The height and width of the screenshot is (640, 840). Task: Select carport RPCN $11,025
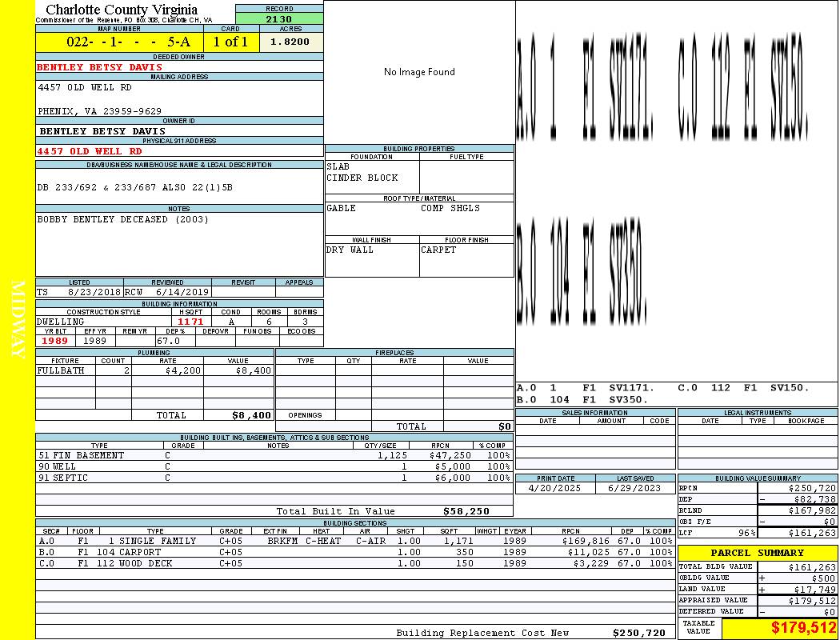point(589,552)
